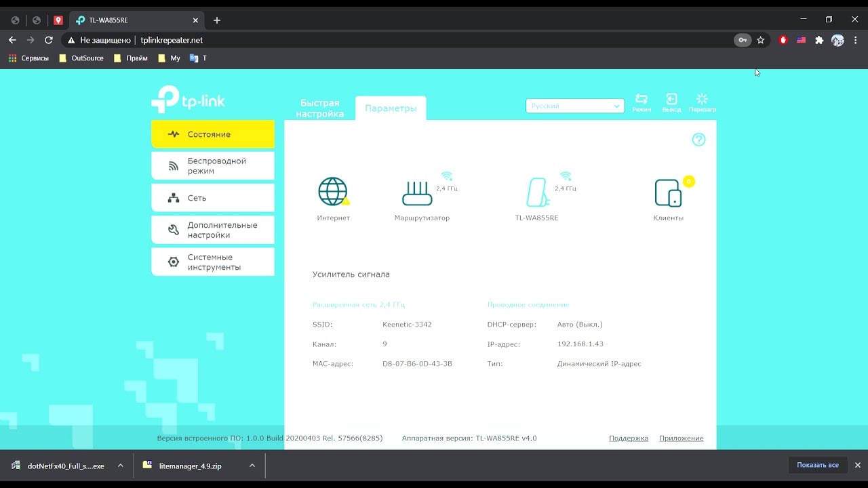Click the help question mark icon
Screen dimensions: 868x488
pos(698,140)
